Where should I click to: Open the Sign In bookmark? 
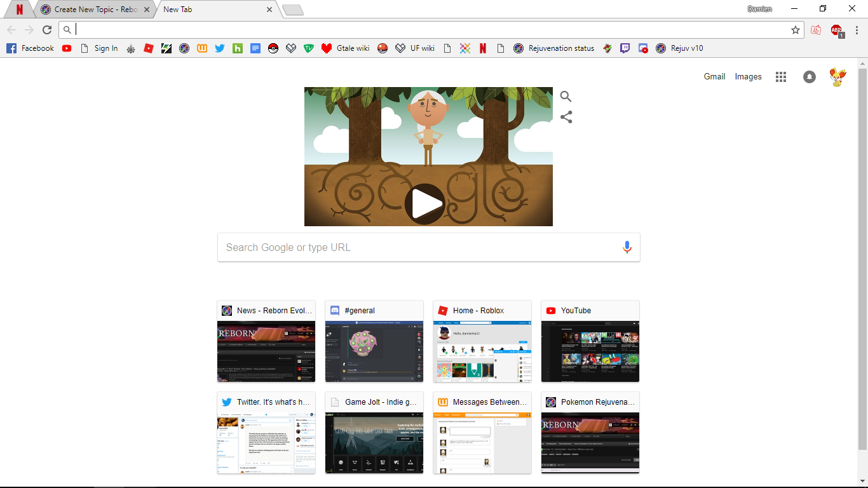(99, 48)
